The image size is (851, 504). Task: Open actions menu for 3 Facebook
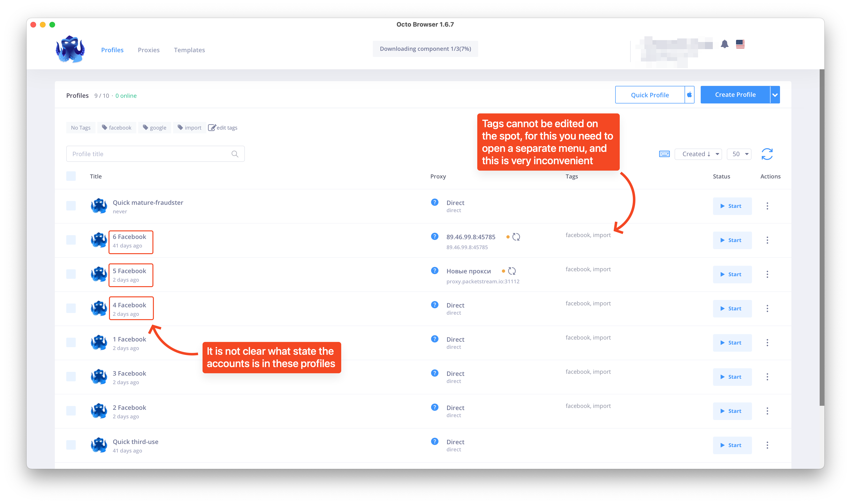(x=767, y=377)
